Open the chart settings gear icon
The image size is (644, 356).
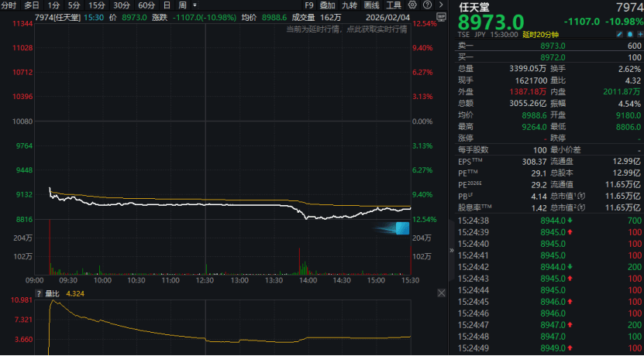click(x=440, y=5)
